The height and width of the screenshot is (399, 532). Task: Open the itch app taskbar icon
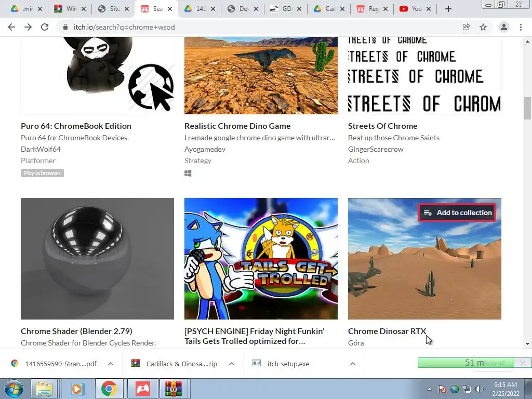click(143, 389)
